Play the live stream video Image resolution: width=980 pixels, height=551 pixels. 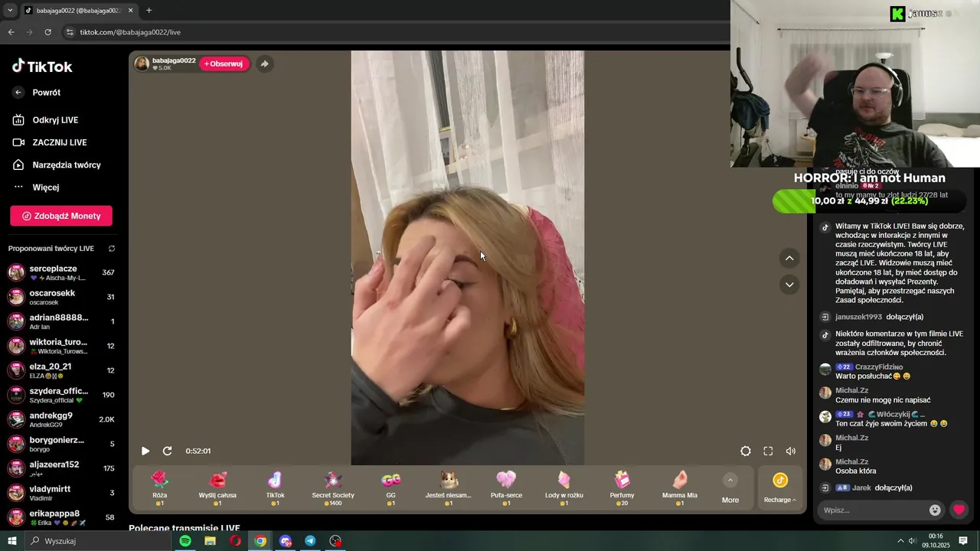(x=145, y=451)
